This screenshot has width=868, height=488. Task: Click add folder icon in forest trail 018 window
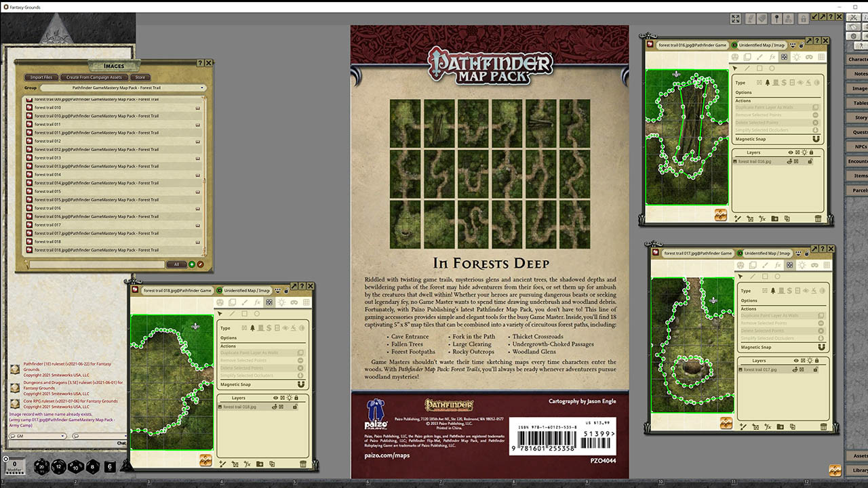(x=259, y=464)
